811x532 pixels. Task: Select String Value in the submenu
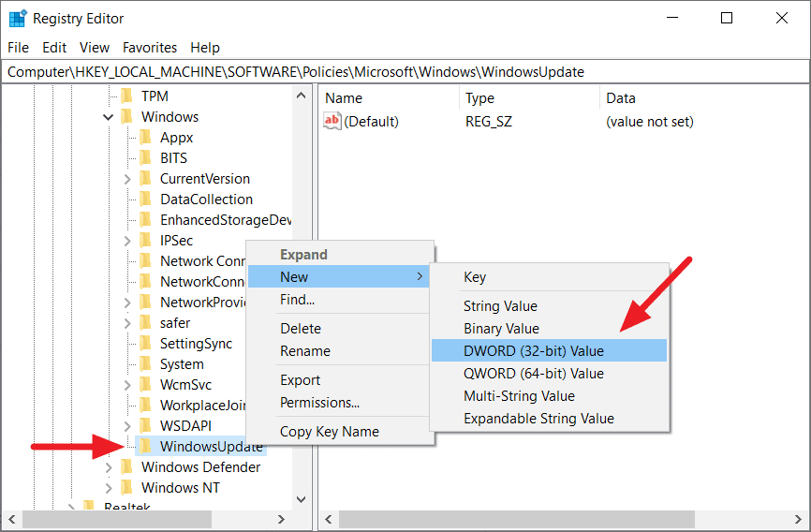550,306
